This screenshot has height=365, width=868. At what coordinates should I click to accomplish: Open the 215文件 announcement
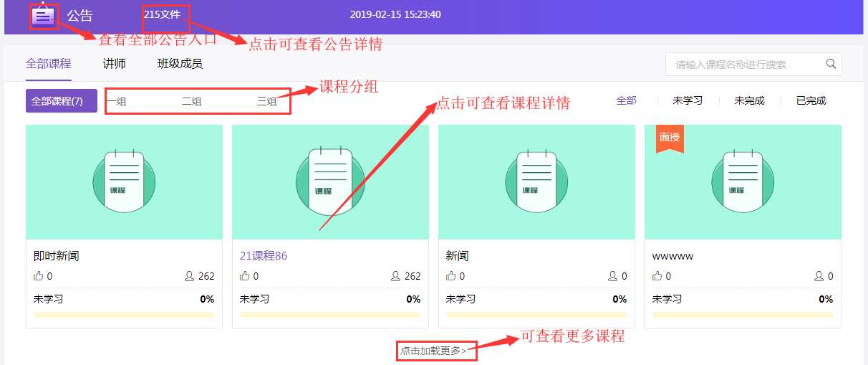(x=162, y=14)
